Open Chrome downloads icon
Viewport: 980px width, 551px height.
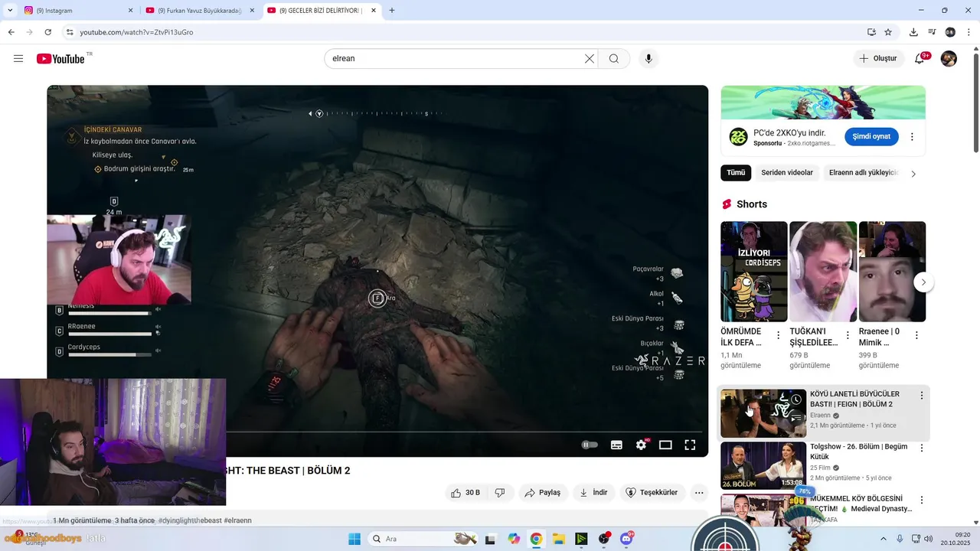913,32
